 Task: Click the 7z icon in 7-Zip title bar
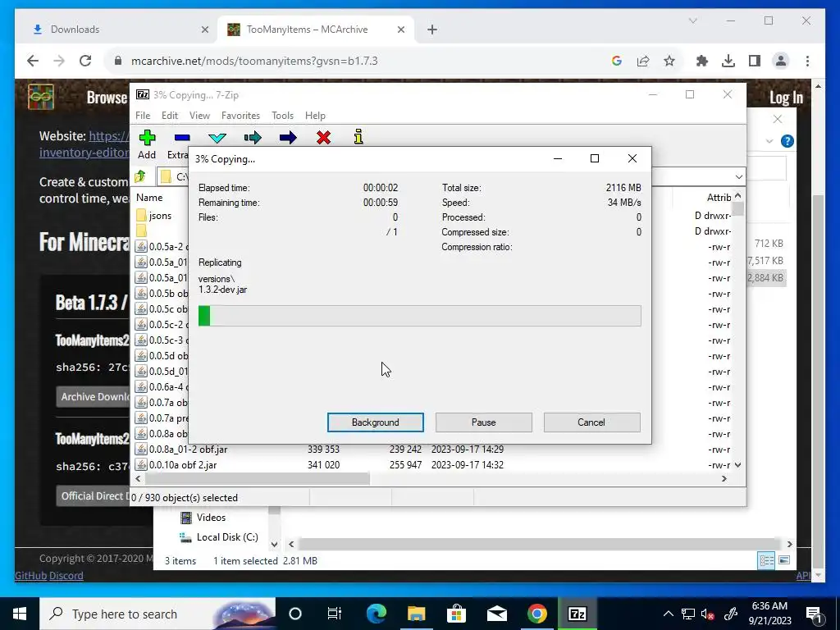pos(143,95)
